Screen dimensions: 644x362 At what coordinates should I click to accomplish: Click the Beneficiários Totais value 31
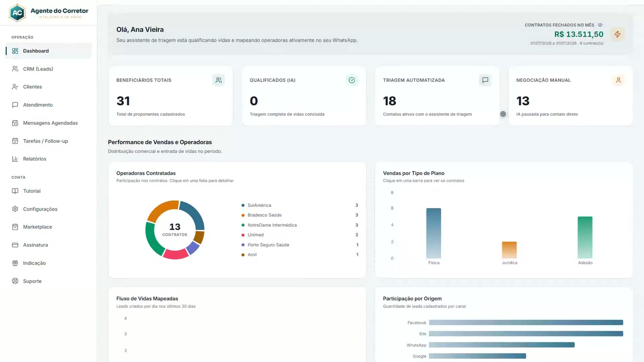[x=123, y=101]
